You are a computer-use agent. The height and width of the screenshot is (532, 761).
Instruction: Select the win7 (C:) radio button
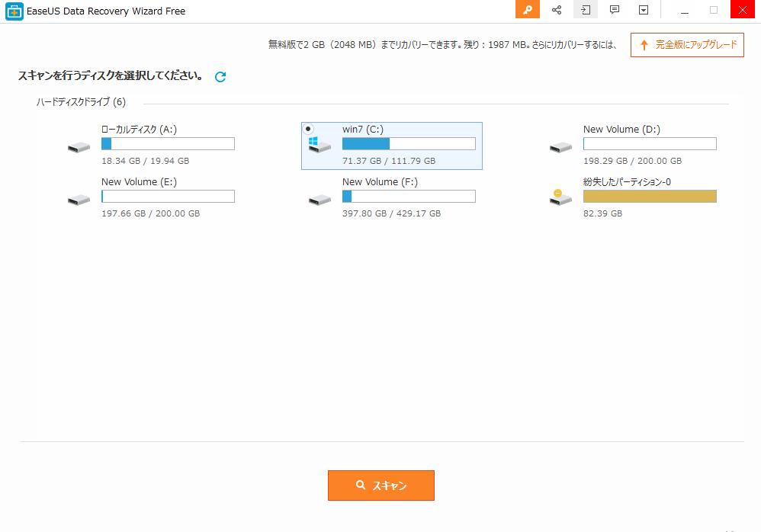pos(308,129)
